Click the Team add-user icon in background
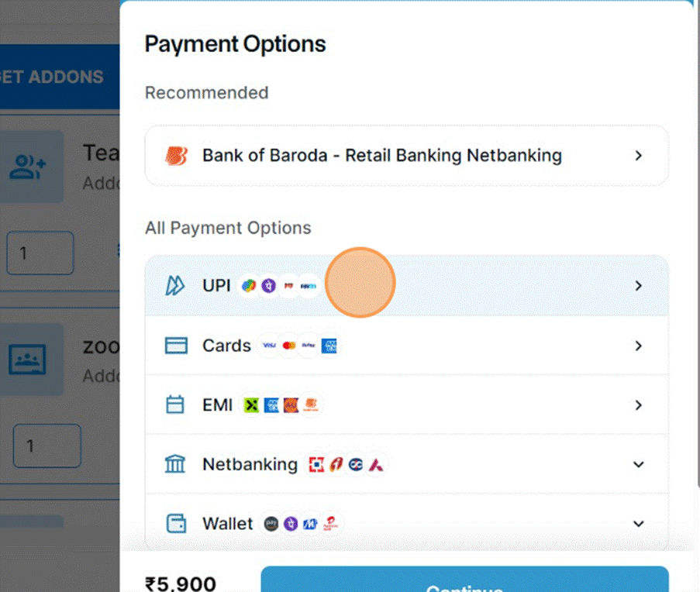Viewport: 700px width, 592px height. [29, 167]
